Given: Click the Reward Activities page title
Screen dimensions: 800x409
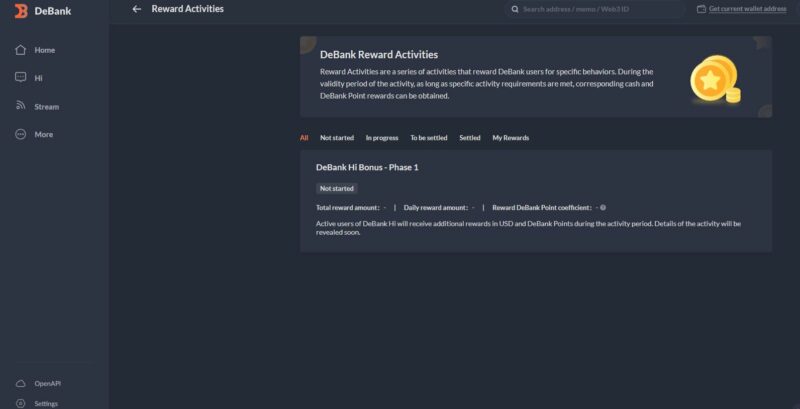Looking at the screenshot, I should (x=187, y=9).
